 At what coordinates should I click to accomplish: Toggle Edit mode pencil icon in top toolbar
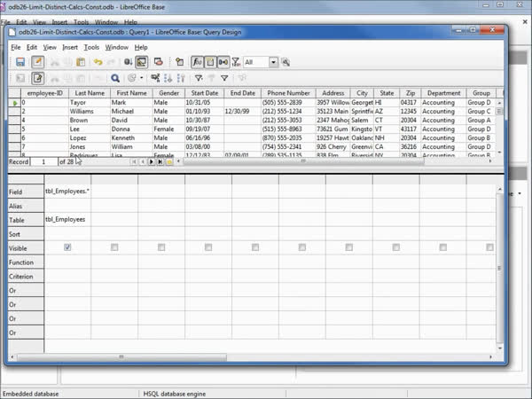click(x=37, y=62)
